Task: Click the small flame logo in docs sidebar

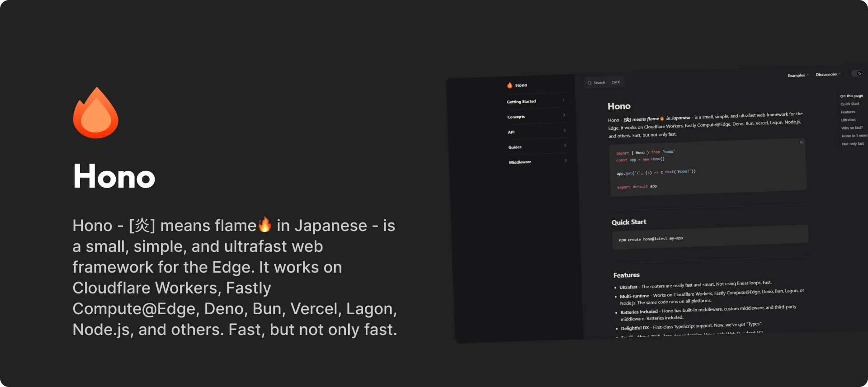Action: [x=510, y=85]
